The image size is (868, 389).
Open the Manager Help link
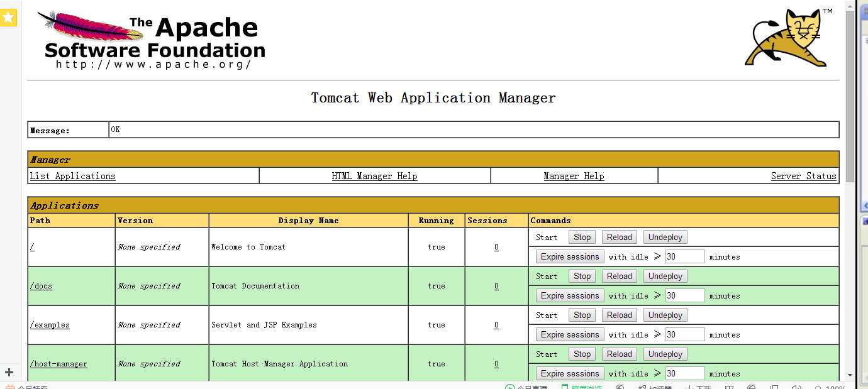574,176
